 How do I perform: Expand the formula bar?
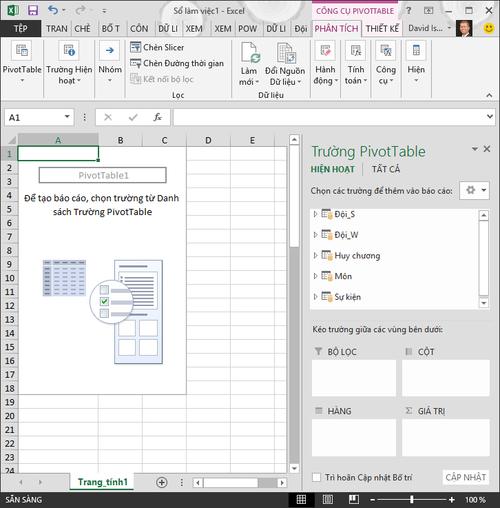tap(489, 117)
